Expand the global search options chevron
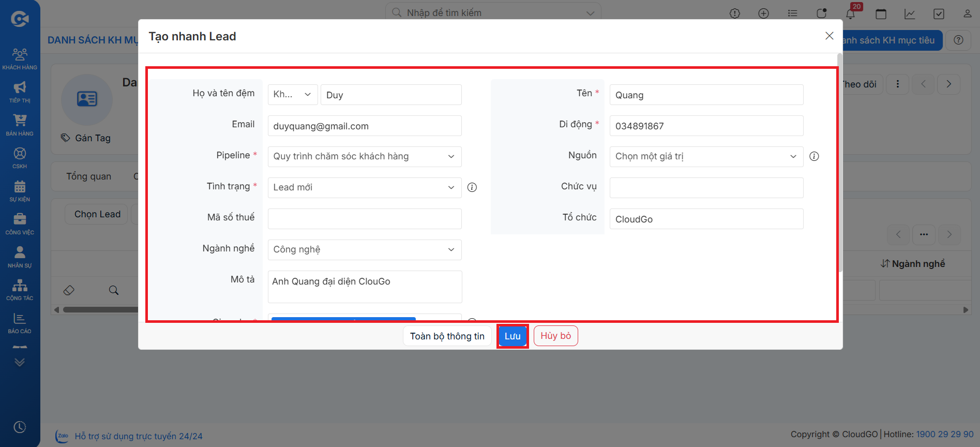 pyautogui.click(x=590, y=13)
